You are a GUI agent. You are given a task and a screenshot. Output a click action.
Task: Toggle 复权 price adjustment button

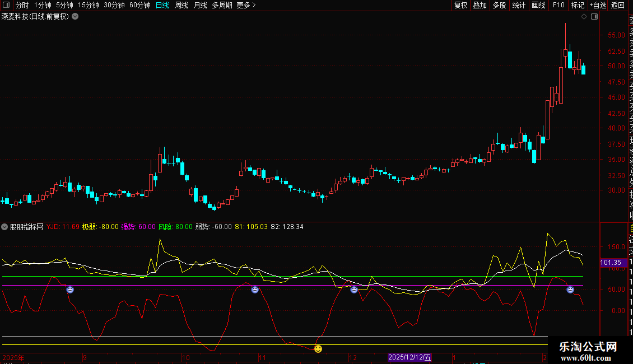(460, 5)
